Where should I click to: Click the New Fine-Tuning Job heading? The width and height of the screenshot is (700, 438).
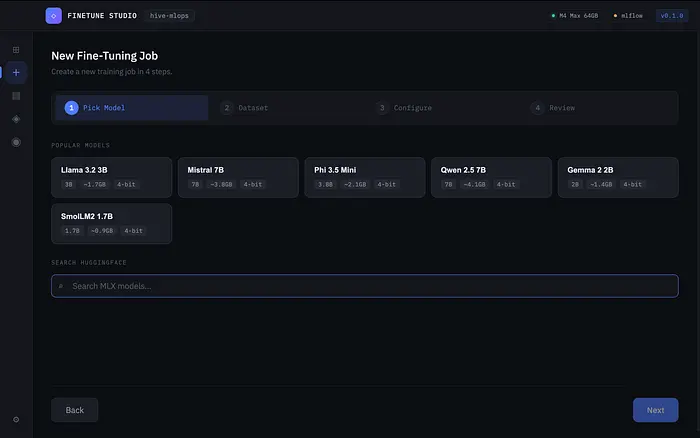[x=104, y=56]
